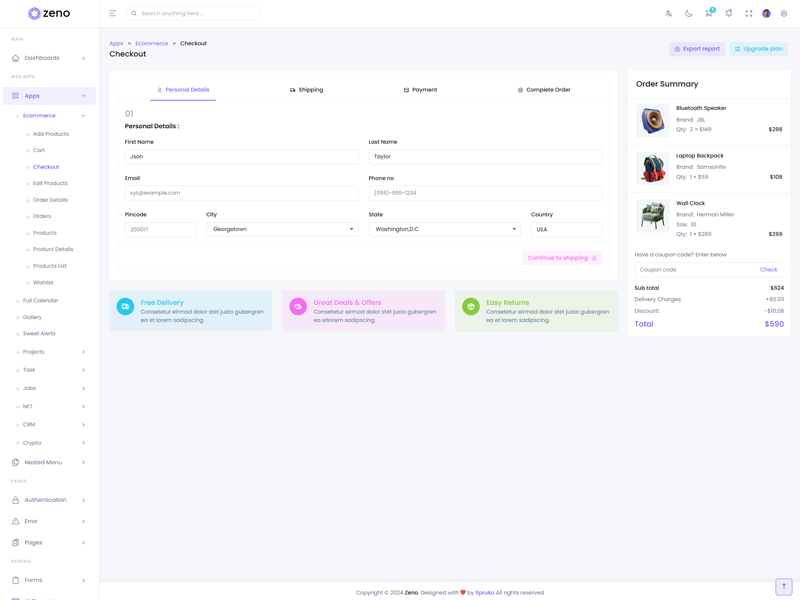Click the language translate icon in header

pyautogui.click(x=669, y=13)
